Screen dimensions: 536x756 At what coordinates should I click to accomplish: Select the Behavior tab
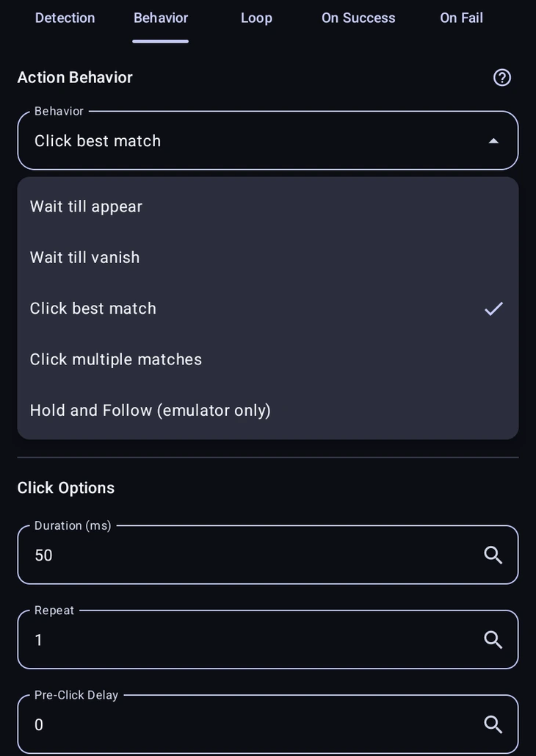[161, 18]
